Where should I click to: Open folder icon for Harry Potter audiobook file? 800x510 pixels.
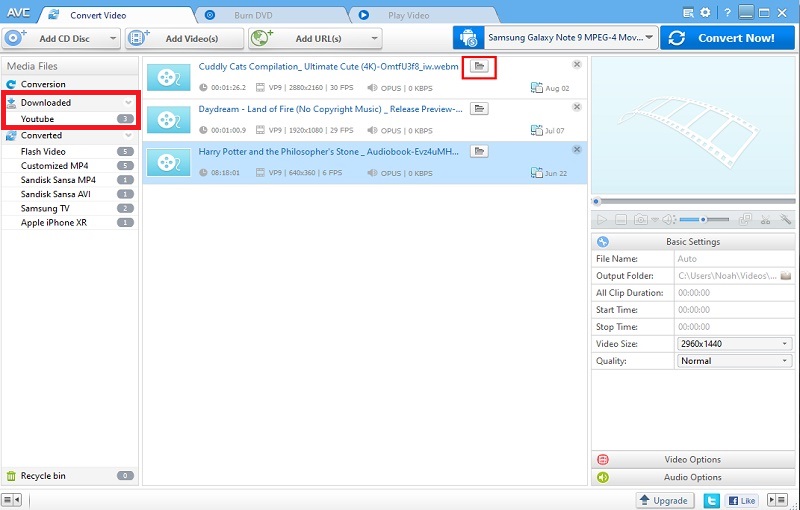point(479,151)
